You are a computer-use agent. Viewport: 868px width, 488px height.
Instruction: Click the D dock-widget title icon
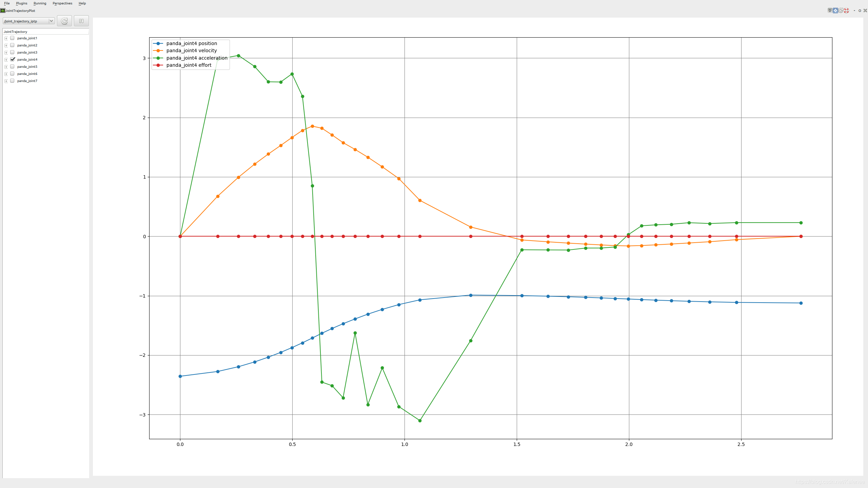[830, 11]
